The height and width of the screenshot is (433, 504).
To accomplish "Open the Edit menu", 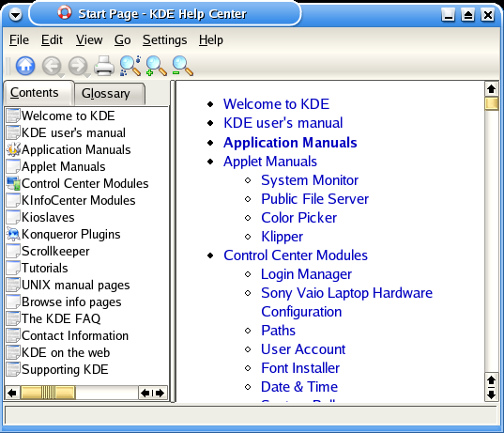I will click(52, 40).
